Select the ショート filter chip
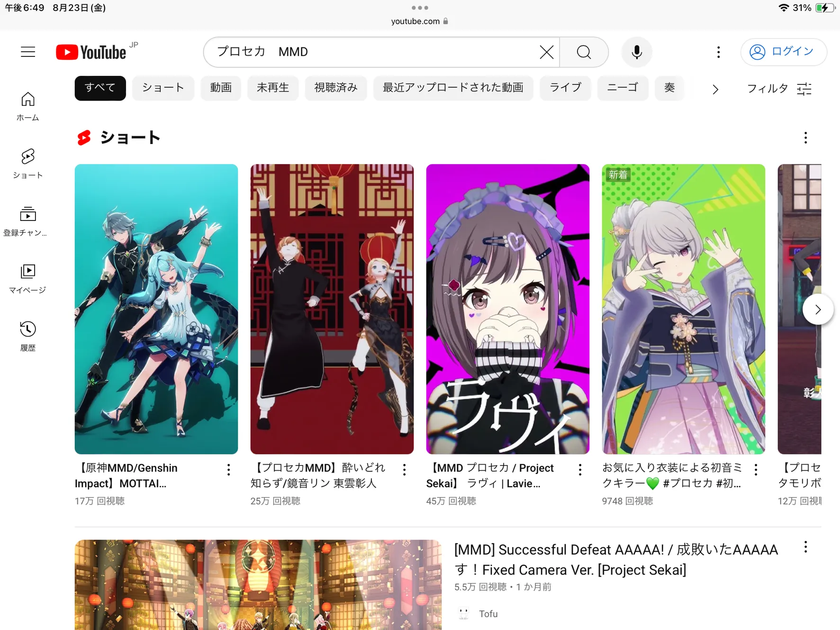The image size is (840, 630). coord(163,88)
